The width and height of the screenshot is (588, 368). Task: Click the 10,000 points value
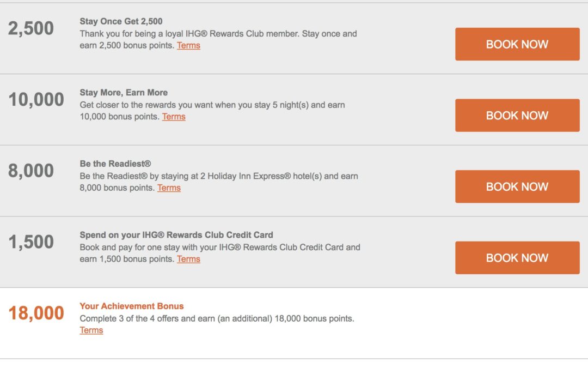point(35,99)
